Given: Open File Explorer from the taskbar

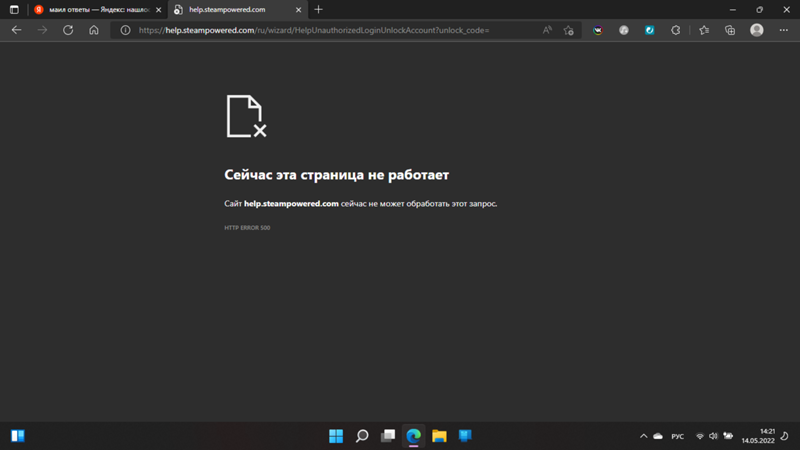Looking at the screenshot, I should [439, 436].
